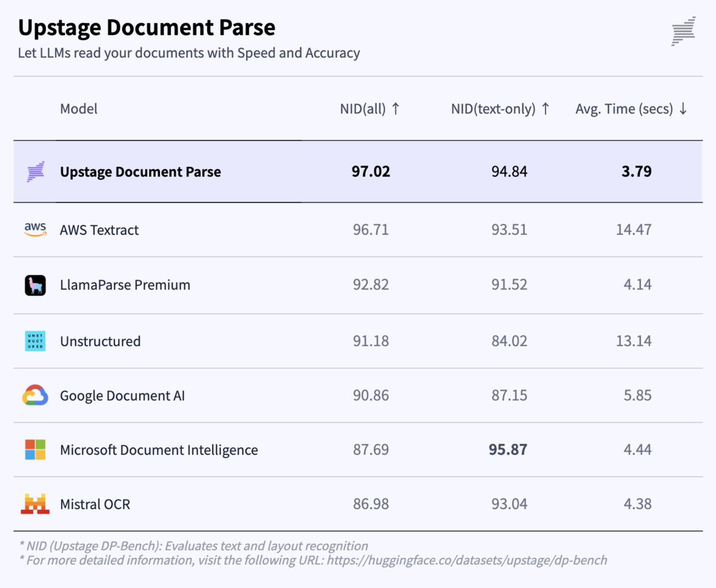Click the Google Cloud icon
716x588 pixels.
[35, 395]
